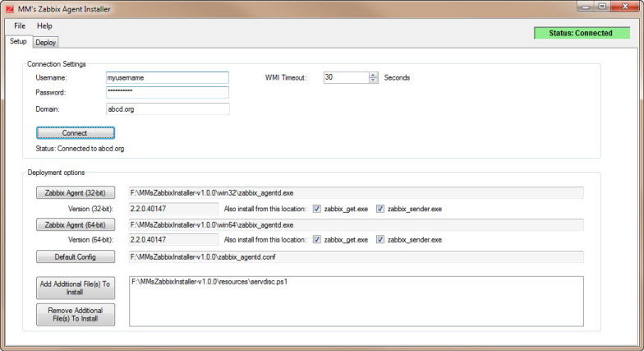
Task: Click Remove Additional File(s) To Install
Action: point(76,315)
